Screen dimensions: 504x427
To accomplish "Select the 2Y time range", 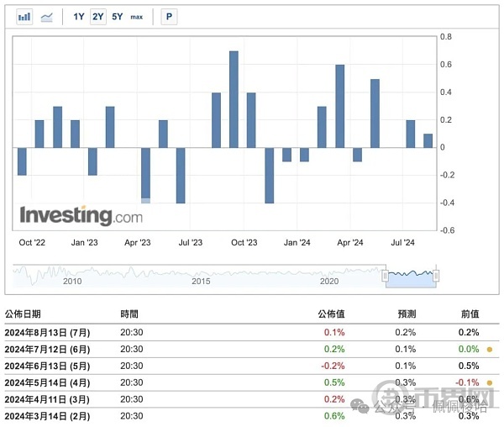I will [98, 17].
